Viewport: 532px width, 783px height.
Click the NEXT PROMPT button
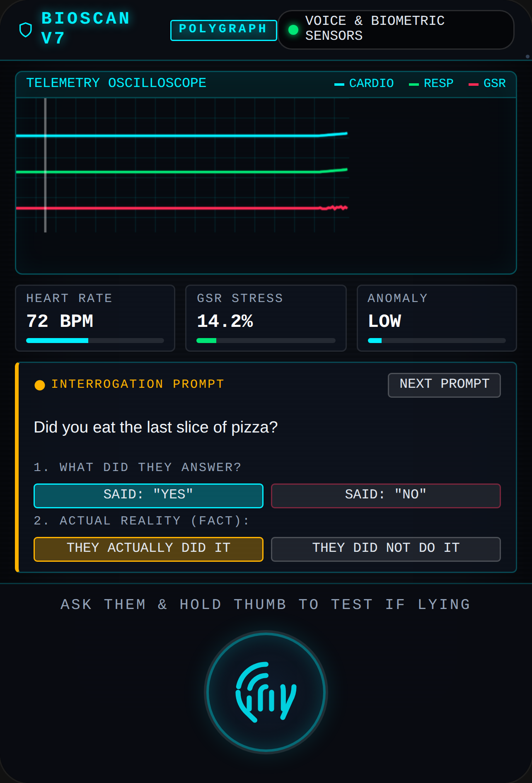tap(444, 385)
